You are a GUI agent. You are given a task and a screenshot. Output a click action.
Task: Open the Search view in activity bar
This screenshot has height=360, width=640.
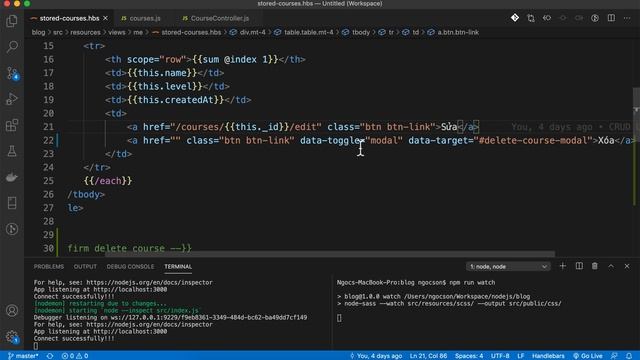[12, 47]
